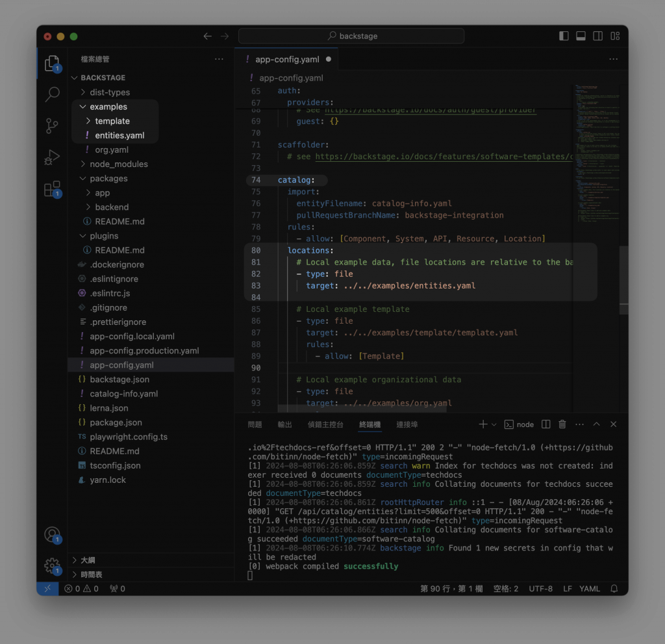
Task: Expand the 時間表 timeline section
Action: tap(150, 574)
